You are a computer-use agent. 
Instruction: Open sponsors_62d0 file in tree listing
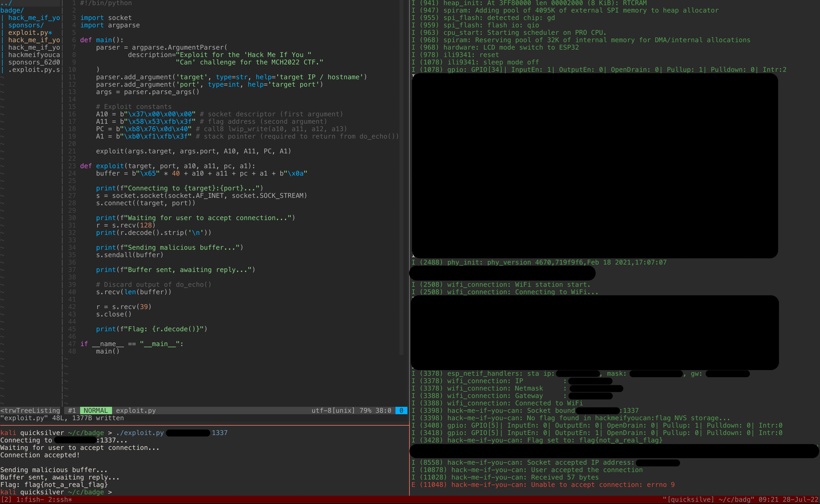[x=34, y=62]
